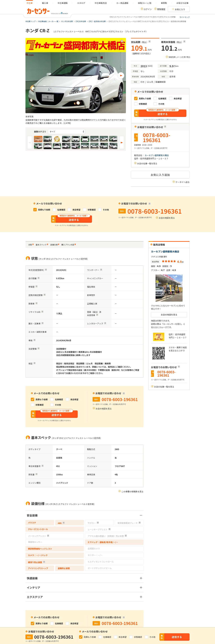
Task: Click help icon beside パーキングアシスト
Action: click(x=48, y=535)
